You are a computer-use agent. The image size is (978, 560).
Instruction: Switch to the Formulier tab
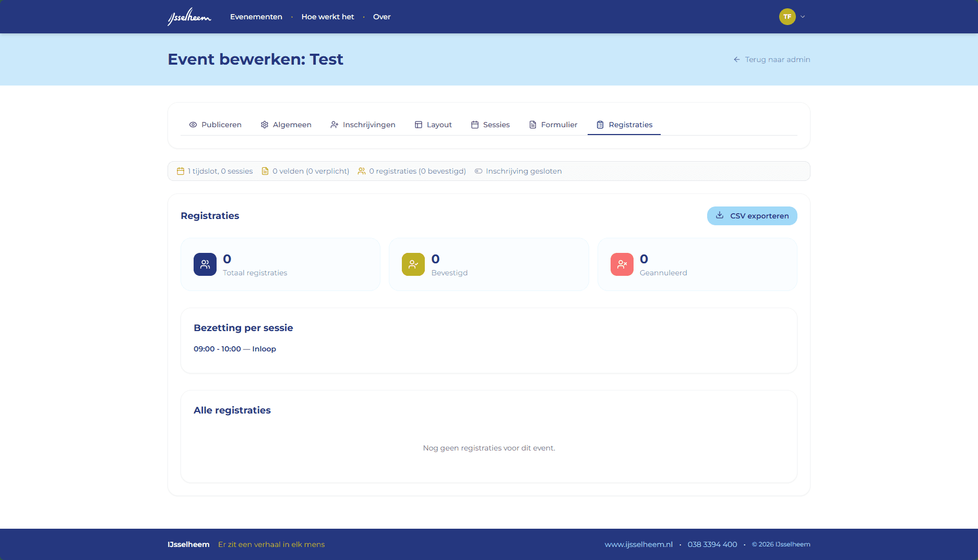(553, 125)
